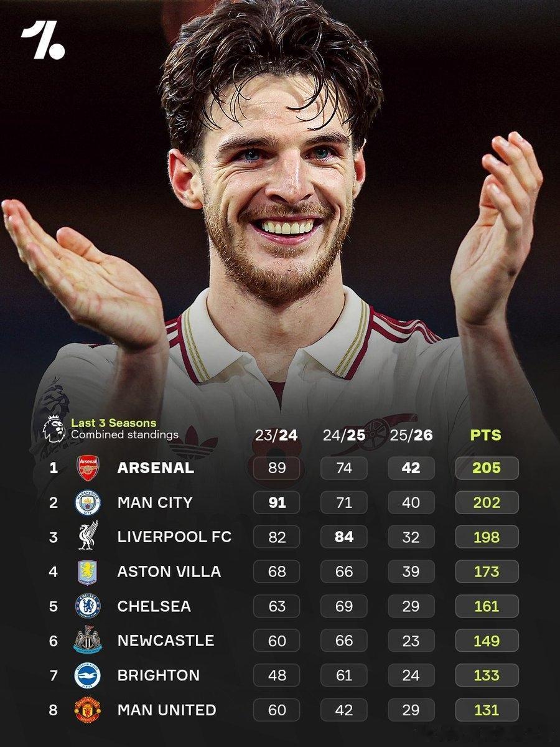Image resolution: width=560 pixels, height=747 pixels.
Task: Click the Aston Villa club crest
Action: (x=88, y=571)
